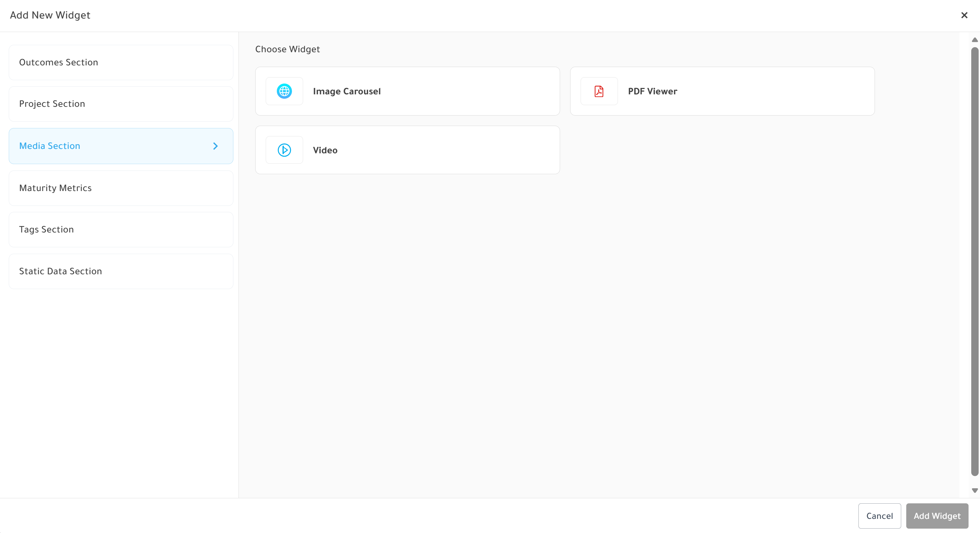Open the Tags Section category
980x533 pixels.
[x=121, y=229]
